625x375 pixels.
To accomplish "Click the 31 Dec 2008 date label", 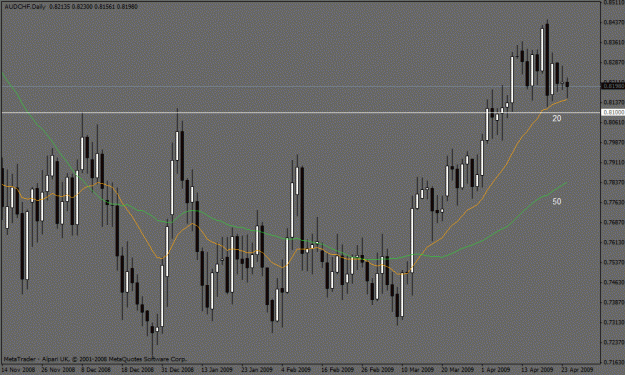I will click(x=178, y=369).
